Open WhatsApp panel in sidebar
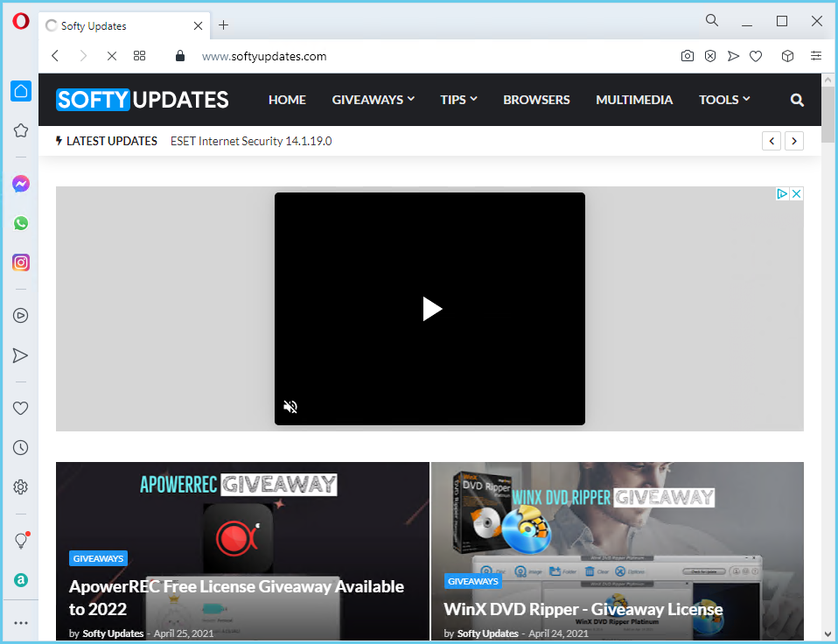Image resolution: width=838 pixels, height=644 pixels. pyautogui.click(x=21, y=223)
